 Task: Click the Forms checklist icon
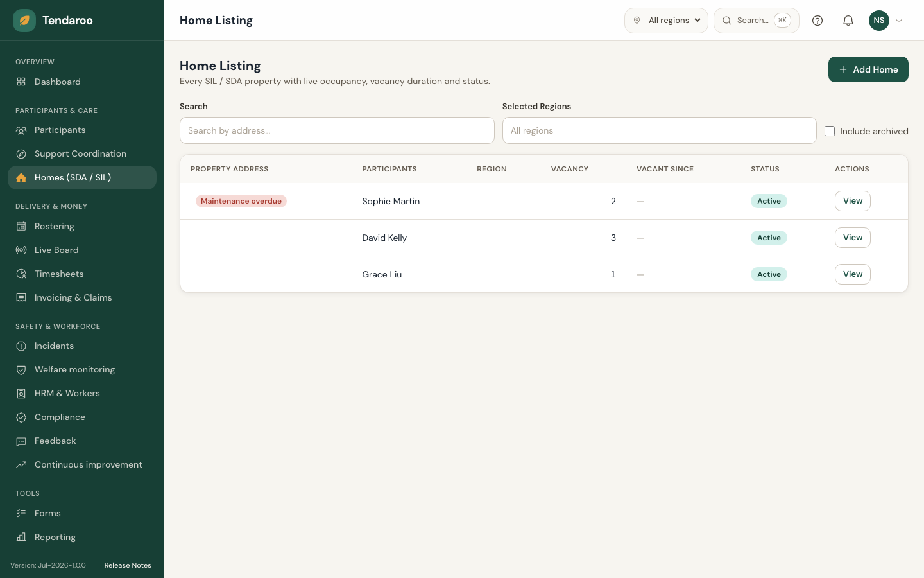[x=21, y=513]
